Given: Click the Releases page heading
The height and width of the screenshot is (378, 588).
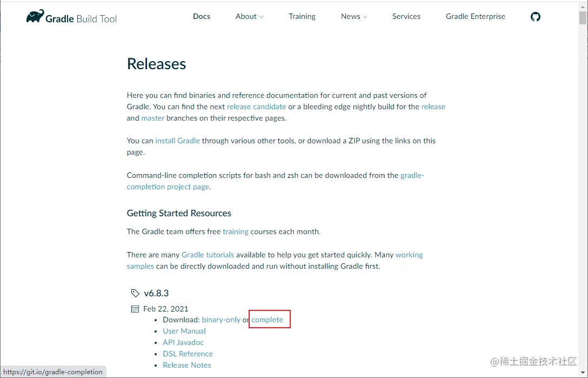Looking at the screenshot, I should (156, 64).
